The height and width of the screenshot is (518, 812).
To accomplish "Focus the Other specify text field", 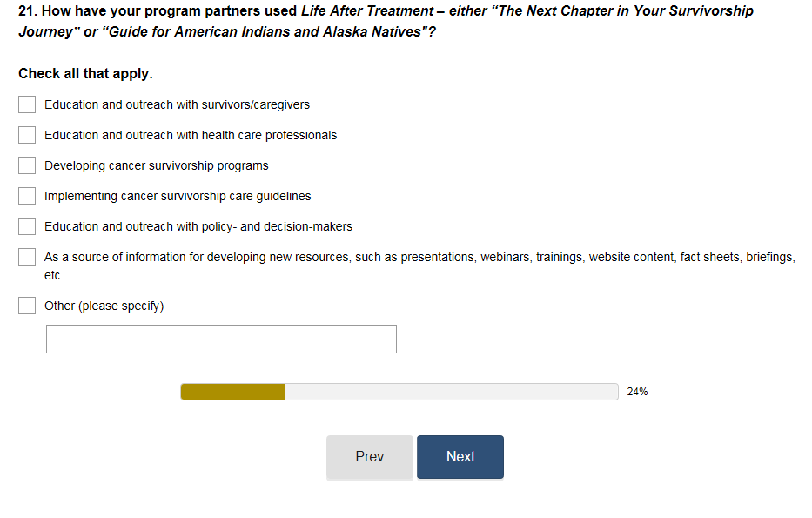I will click(221, 339).
